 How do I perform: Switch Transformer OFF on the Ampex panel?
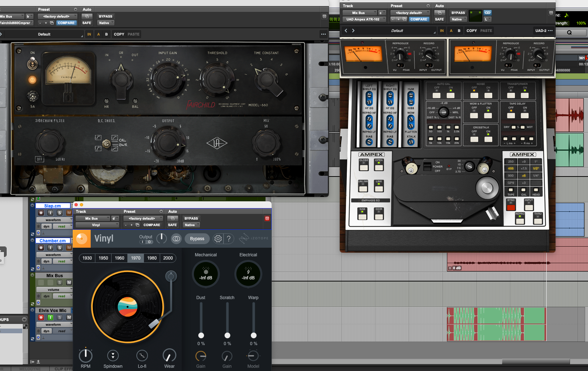click(511, 95)
